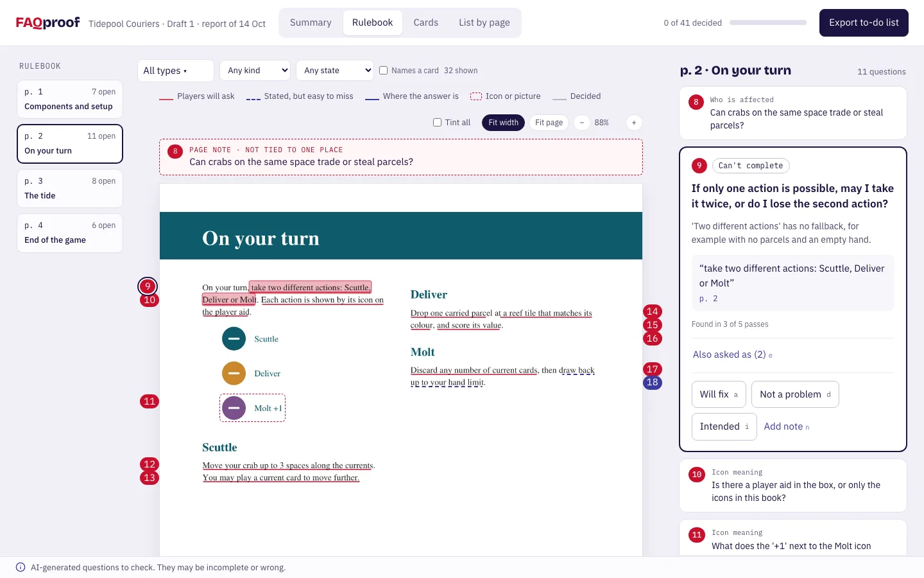924x578 pixels.
Task: Switch to the Cards tab
Action: click(425, 22)
